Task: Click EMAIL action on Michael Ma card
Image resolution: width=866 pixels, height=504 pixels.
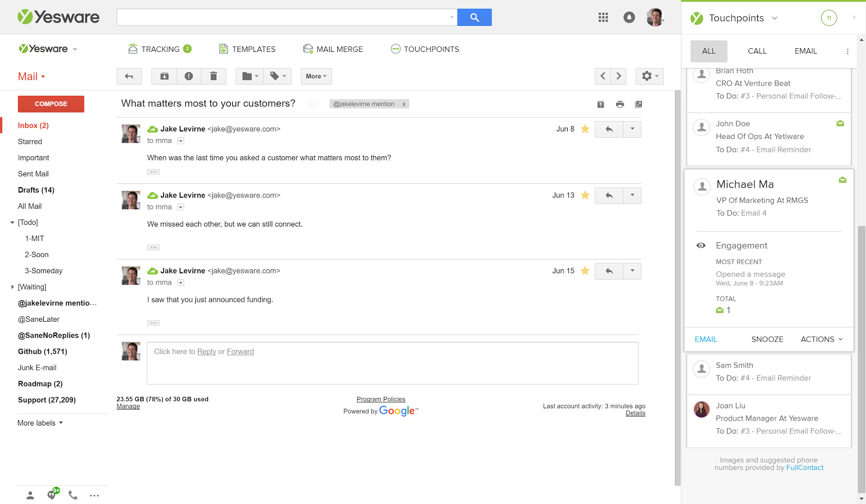Action: [x=706, y=340]
